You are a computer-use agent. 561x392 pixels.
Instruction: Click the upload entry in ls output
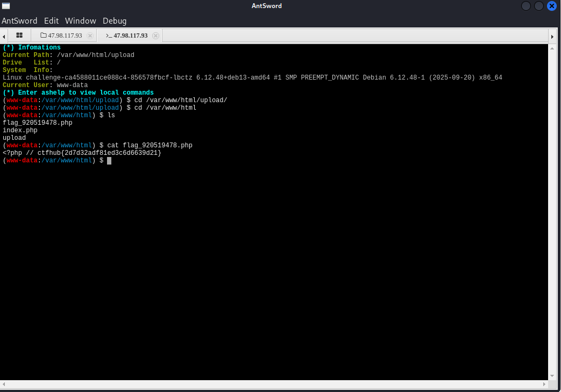[x=15, y=138]
